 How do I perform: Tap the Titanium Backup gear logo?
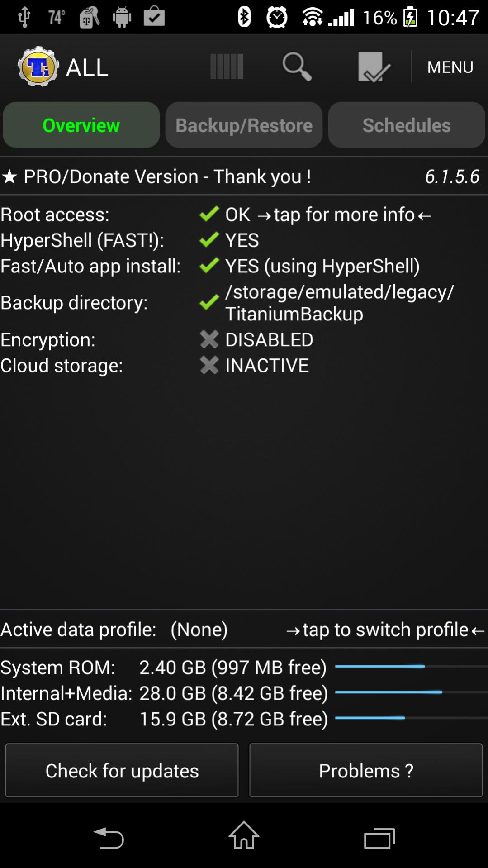click(x=38, y=67)
